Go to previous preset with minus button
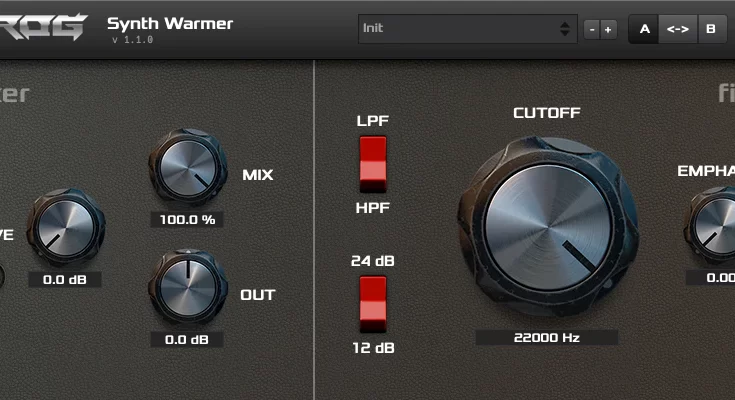Screen dimensions: 735x400 pyautogui.click(x=592, y=29)
